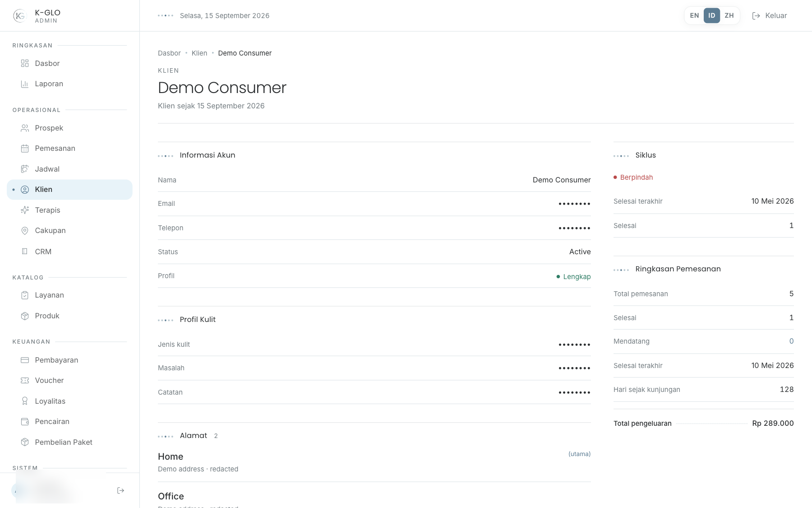Image resolution: width=812 pixels, height=508 pixels.
Task: Click the Klien user icon
Action: tap(25, 190)
